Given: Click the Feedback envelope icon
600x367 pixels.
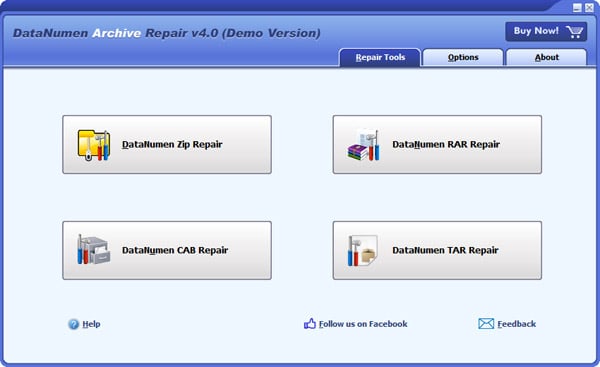Looking at the screenshot, I should point(486,324).
